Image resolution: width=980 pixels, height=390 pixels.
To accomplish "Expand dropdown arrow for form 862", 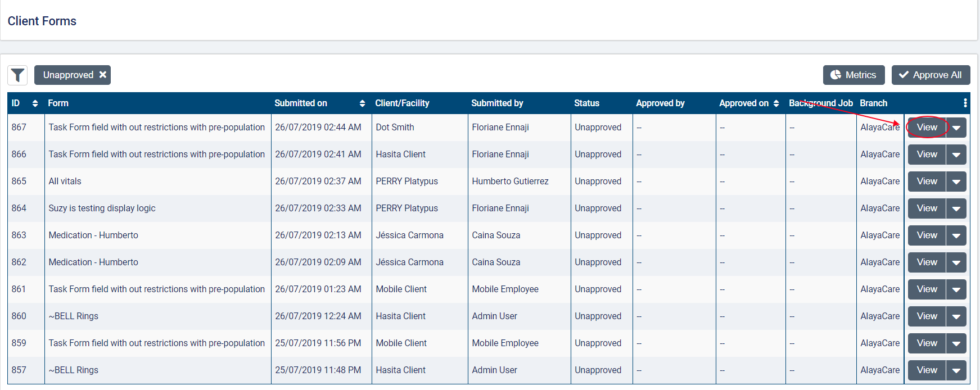I will (x=956, y=262).
